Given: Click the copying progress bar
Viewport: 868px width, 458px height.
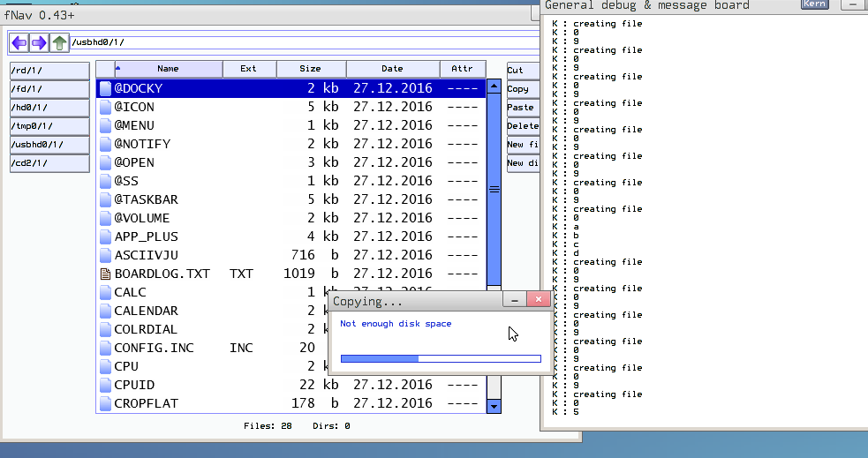Looking at the screenshot, I should click(440, 358).
